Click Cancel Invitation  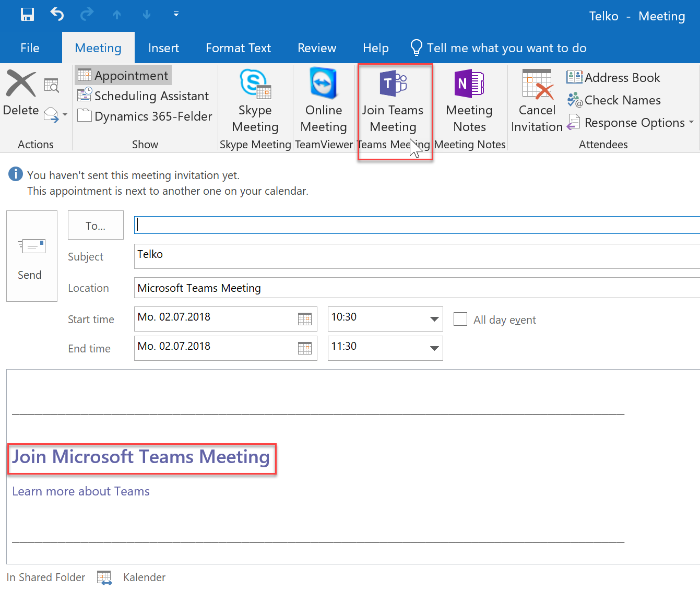point(537,101)
